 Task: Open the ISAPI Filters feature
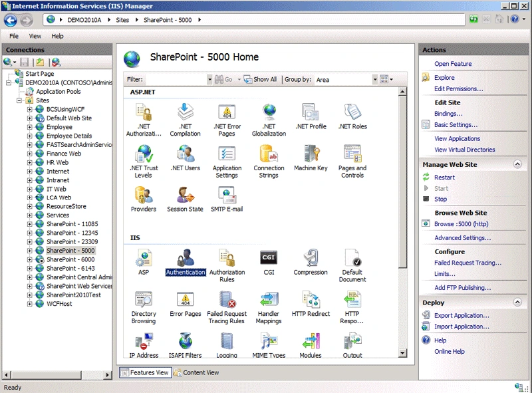[x=186, y=345]
